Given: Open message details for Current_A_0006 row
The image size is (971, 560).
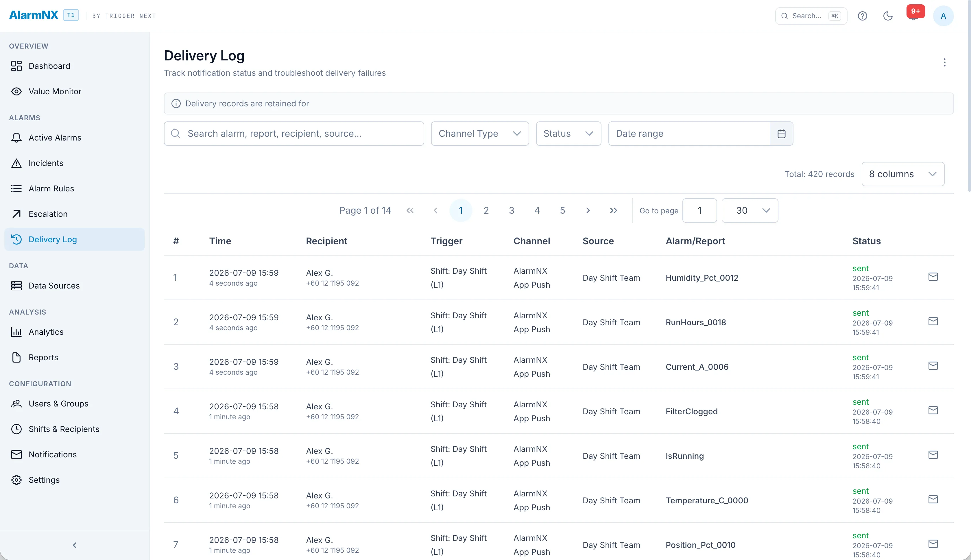Looking at the screenshot, I should pos(933,366).
